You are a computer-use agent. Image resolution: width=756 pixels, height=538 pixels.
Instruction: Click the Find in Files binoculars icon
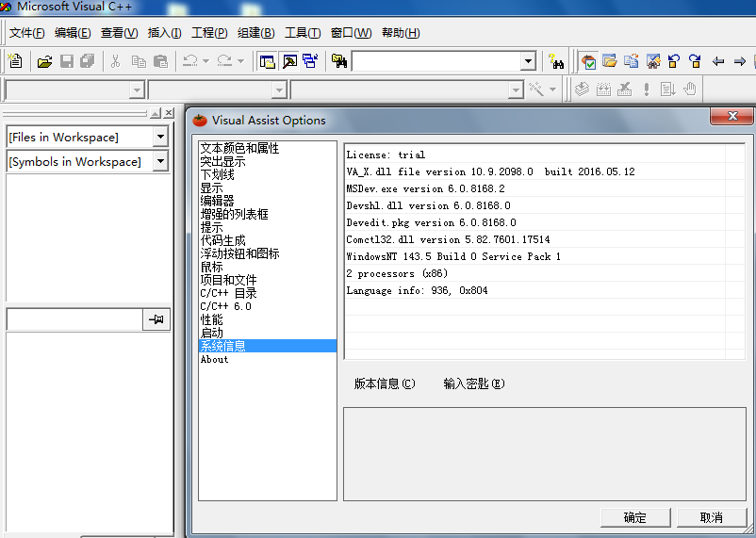pos(339,61)
